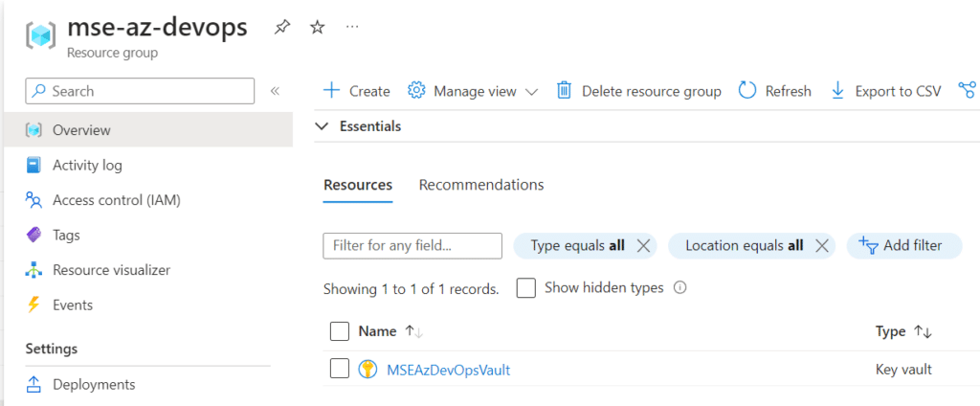Switch to the Resources tab
980x406 pixels.
[x=358, y=185]
